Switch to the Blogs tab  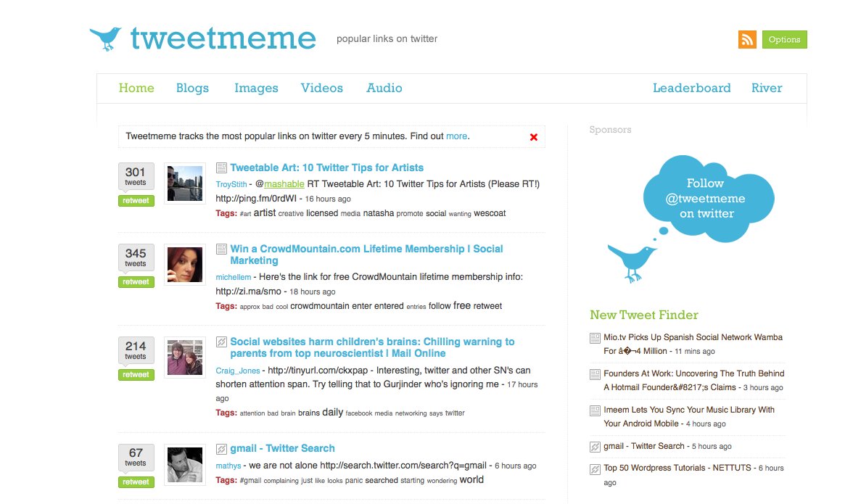coord(192,88)
